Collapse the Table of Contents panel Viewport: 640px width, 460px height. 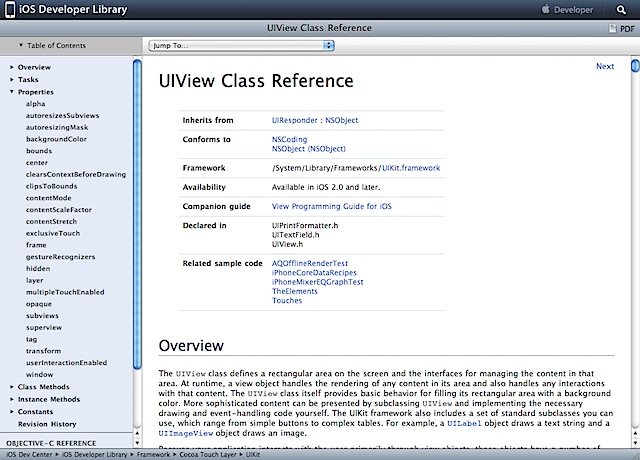click(x=22, y=46)
